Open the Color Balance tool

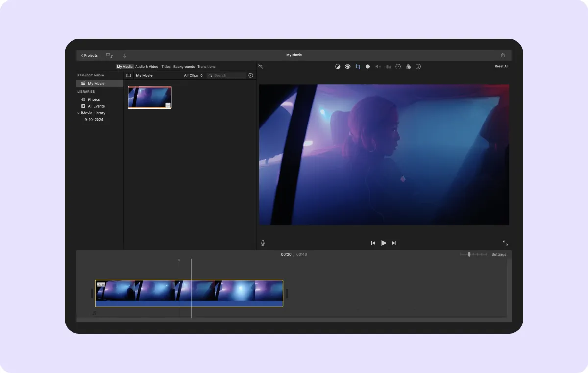(x=338, y=66)
